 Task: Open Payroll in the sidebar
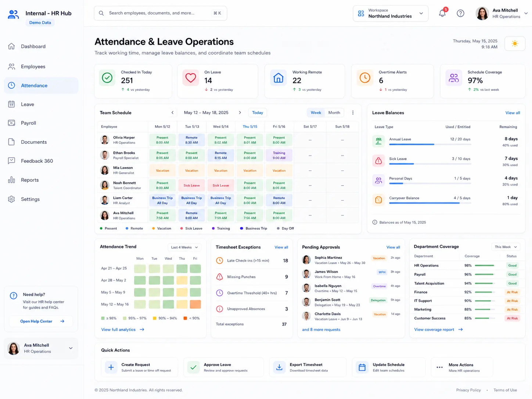(41, 123)
